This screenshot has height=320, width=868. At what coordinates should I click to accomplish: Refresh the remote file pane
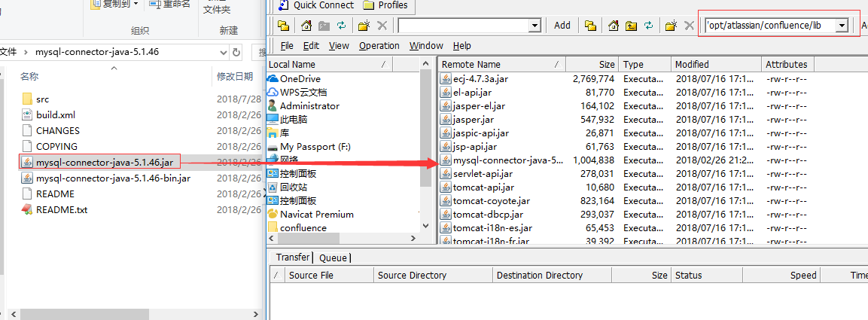tap(649, 25)
